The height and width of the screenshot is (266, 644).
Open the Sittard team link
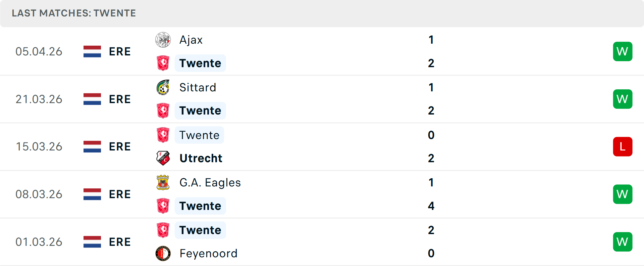pos(198,88)
